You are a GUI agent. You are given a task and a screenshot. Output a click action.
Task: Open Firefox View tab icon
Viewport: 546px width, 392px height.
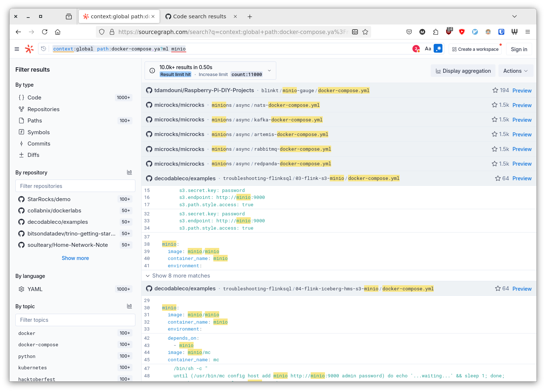click(69, 16)
